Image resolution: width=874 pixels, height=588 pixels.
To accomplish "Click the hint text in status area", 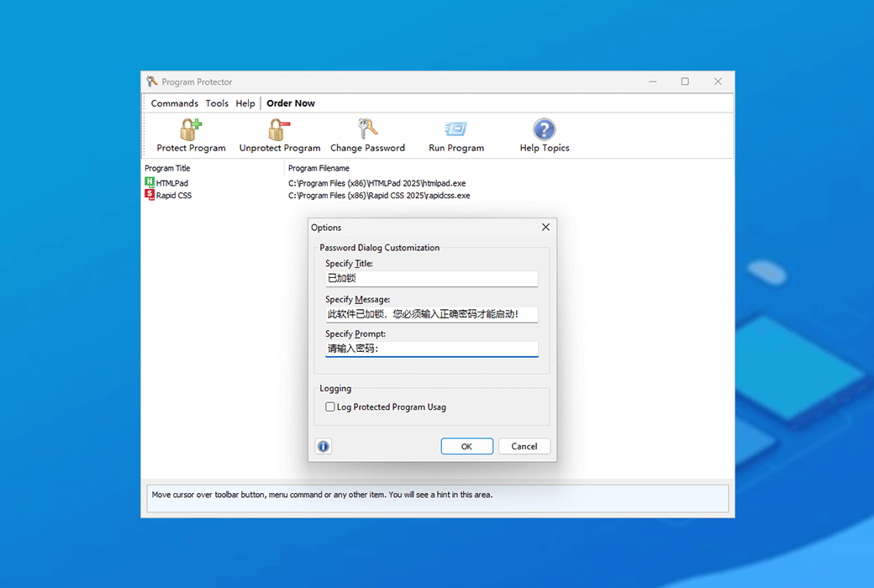I will pos(322,495).
